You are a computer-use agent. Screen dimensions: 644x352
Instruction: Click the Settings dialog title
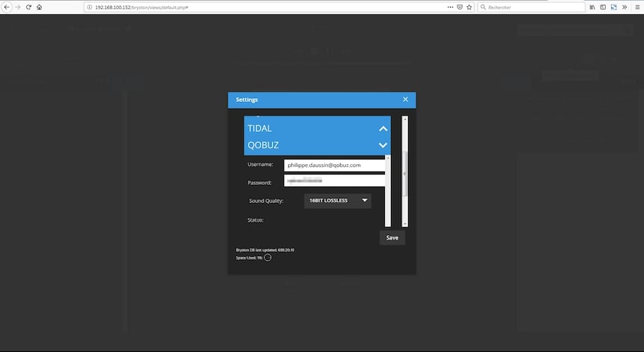click(246, 100)
